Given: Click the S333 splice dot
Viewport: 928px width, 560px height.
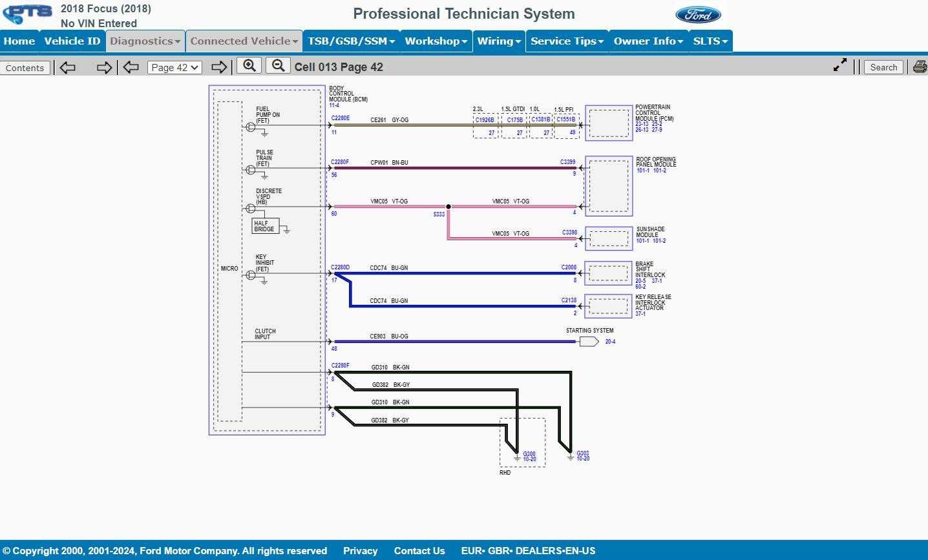Looking at the screenshot, I should coord(448,207).
